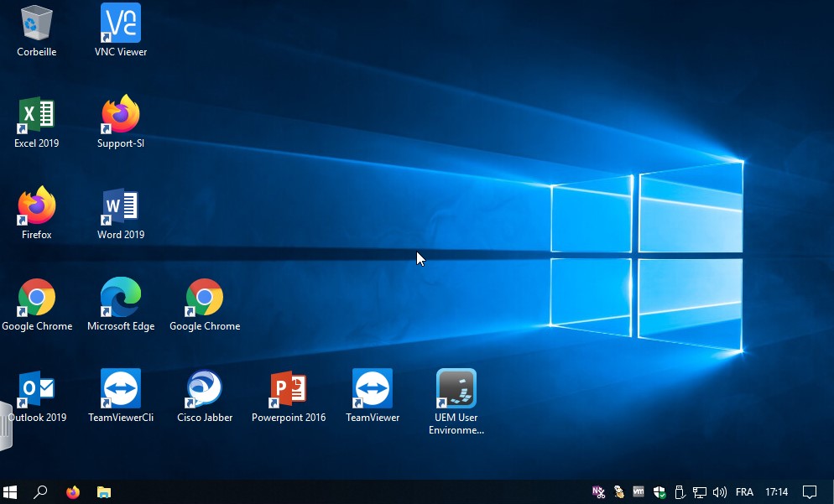The width and height of the screenshot is (834, 504).
Task: Click the Firefox icon pinned to taskbar
Action: click(73, 492)
